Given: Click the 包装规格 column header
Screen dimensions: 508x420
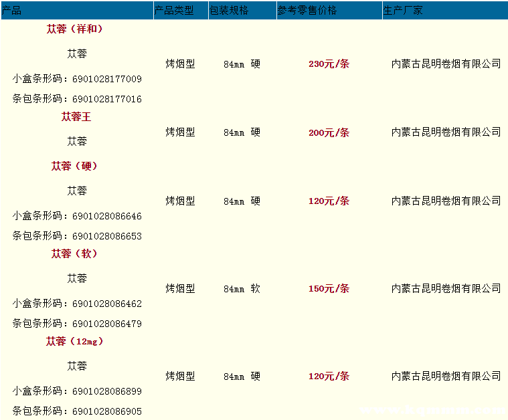Looking at the screenshot, I should (x=242, y=10).
